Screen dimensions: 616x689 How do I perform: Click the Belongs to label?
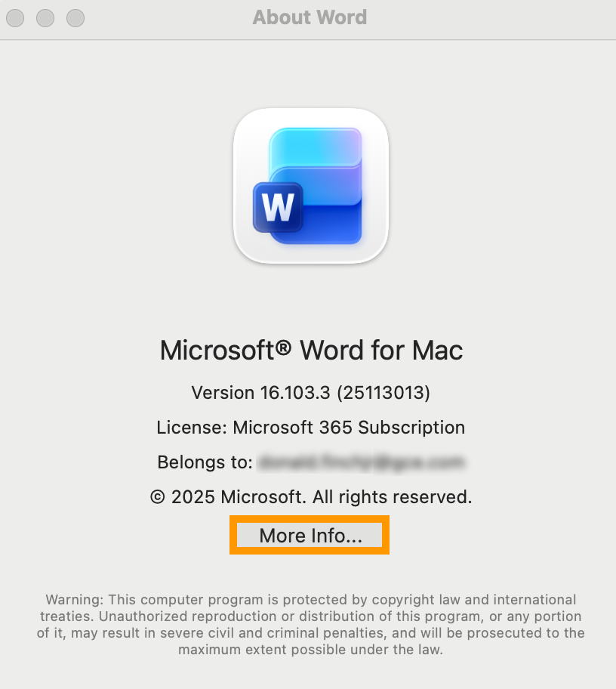pos(205,462)
